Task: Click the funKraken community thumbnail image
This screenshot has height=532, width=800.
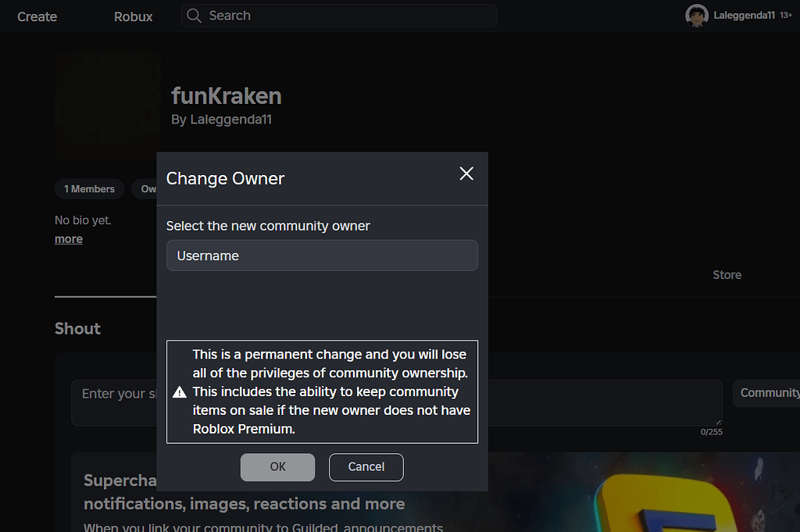Action: 107,105
